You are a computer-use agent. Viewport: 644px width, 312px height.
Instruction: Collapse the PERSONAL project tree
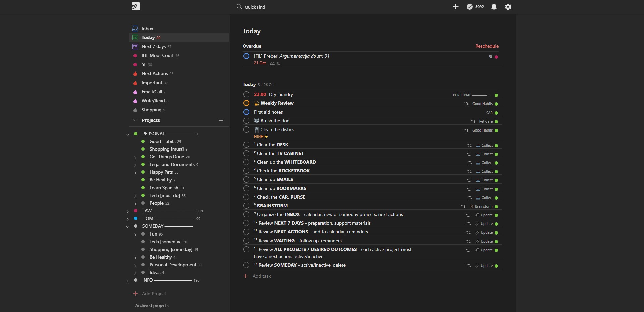click(x=128, y=134)
